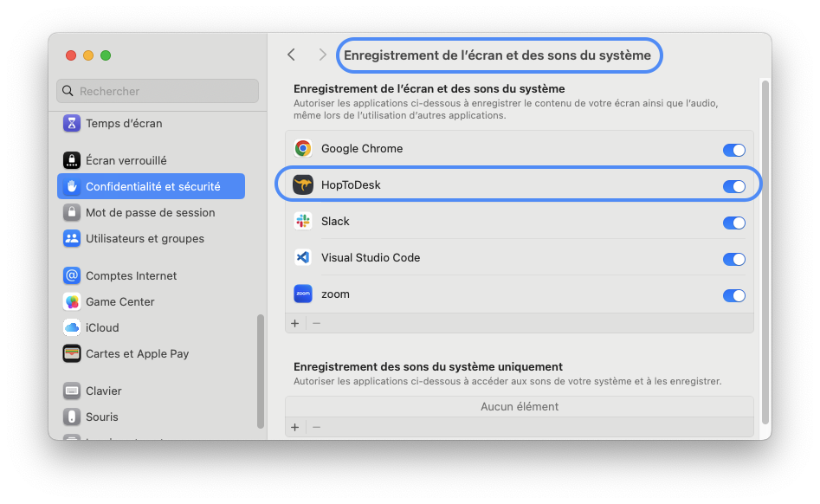Disable screen recording for Google Chrome

[x=733, y=150]
